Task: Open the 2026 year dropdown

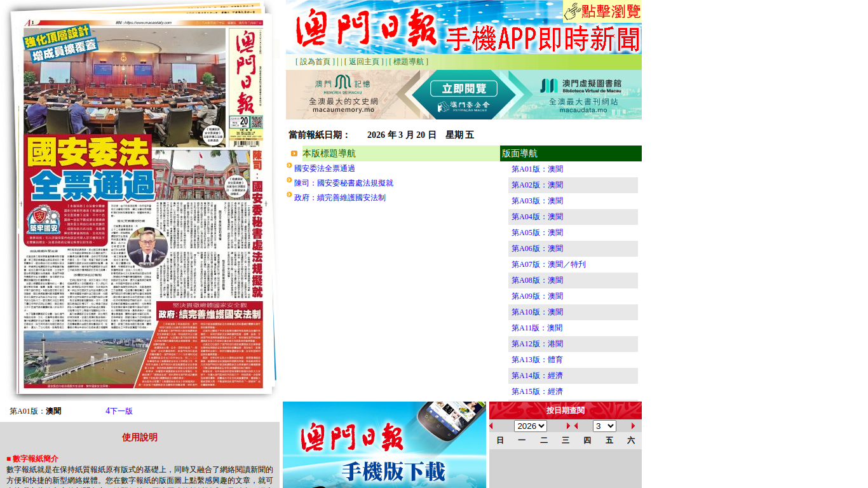Action: (x=531, y=426)
